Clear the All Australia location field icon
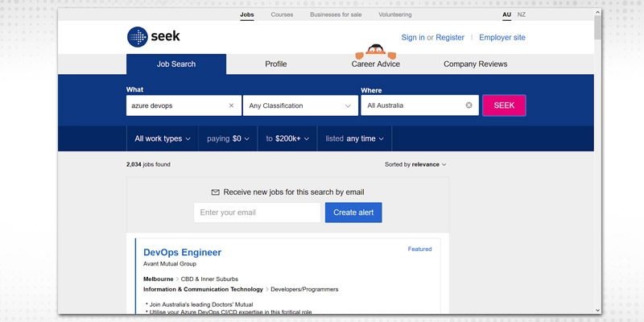Viewport: 644px width, 322px height. pos(469,105)
